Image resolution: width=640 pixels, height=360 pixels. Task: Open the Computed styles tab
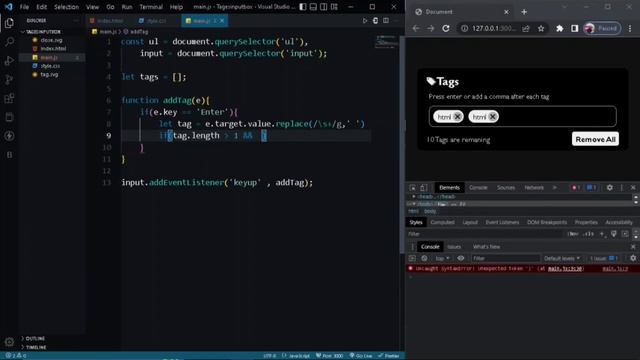click(442, 222)
